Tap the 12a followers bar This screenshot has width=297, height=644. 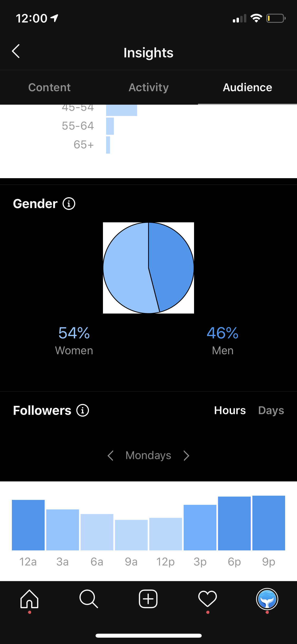[x=28, y=525]
